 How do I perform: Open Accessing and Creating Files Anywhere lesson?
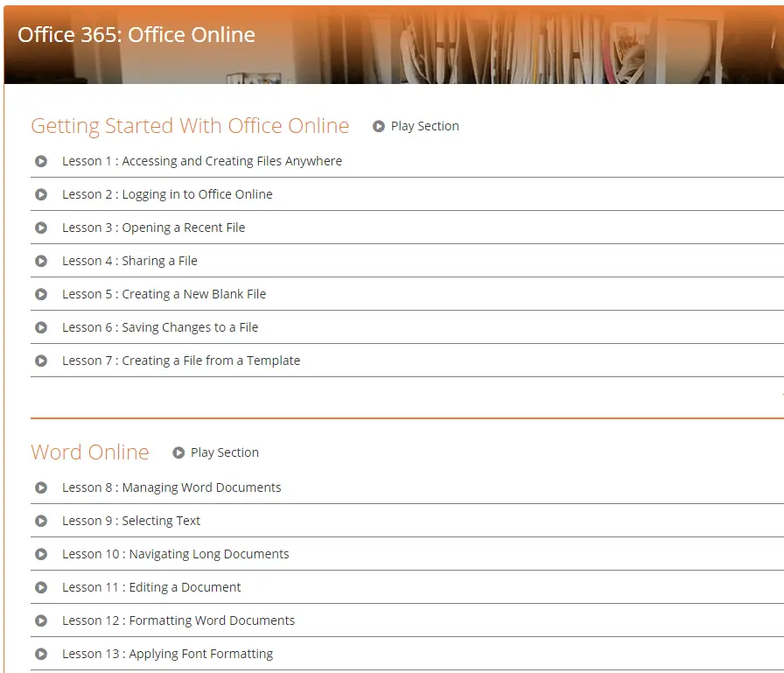click(202, 161)
